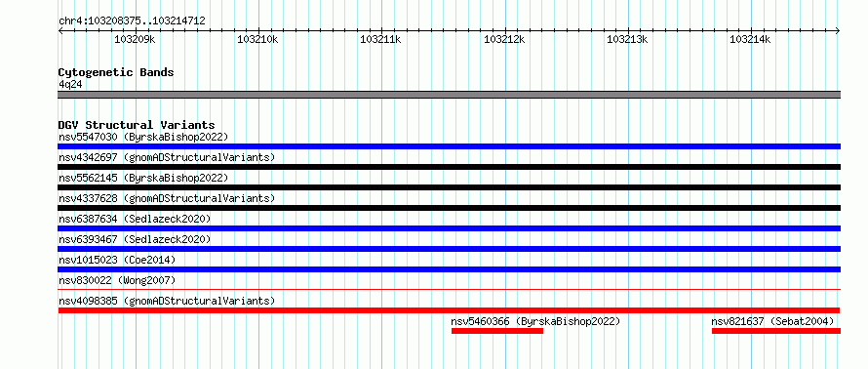Click the nsv6393467 (Sedlazeck2020) label
Image resolution: width=868 pixels, height=369 pixels.
pyautogui.click(x=135, y=239)
